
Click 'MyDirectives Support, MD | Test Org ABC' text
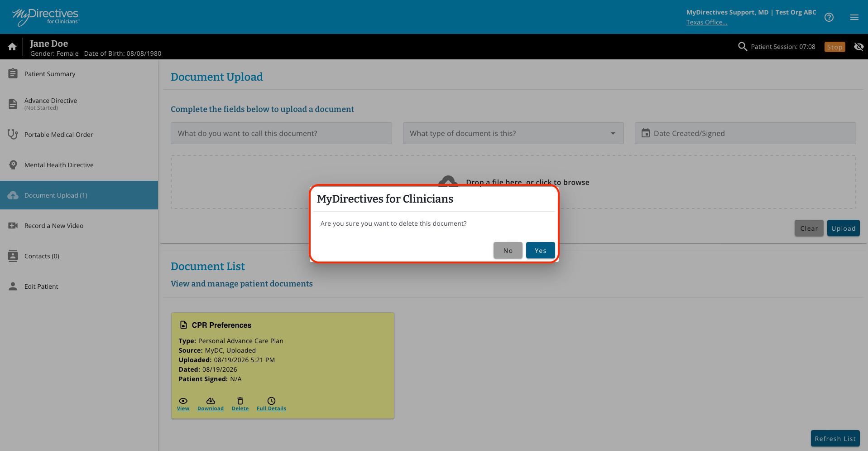[751, 12]
